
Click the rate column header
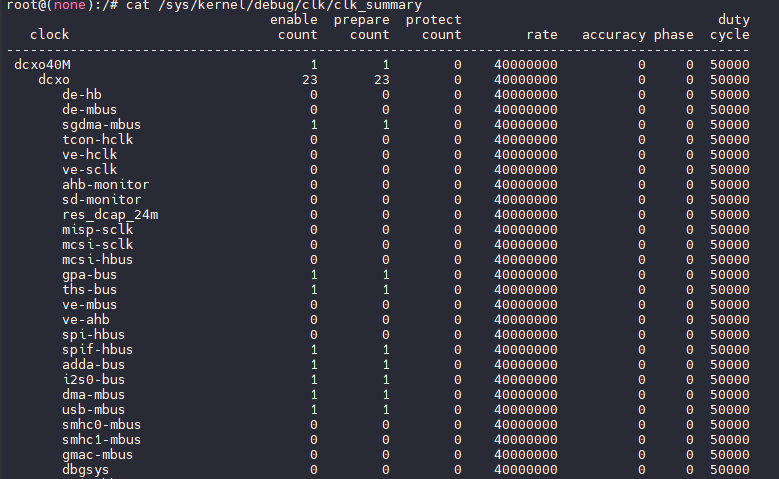(x=542, y=35)
